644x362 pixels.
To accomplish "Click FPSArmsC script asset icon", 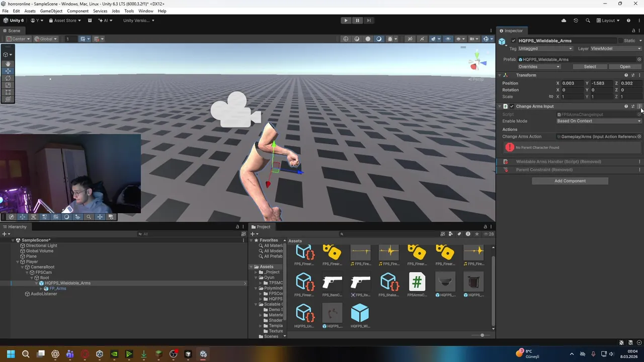I will (x=417, y=282).
